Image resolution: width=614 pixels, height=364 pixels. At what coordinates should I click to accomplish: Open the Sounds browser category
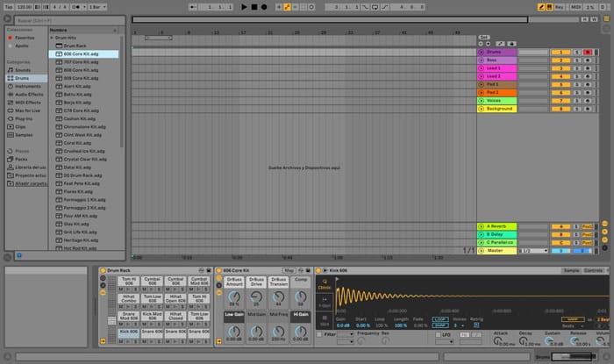tap(23, 69)
